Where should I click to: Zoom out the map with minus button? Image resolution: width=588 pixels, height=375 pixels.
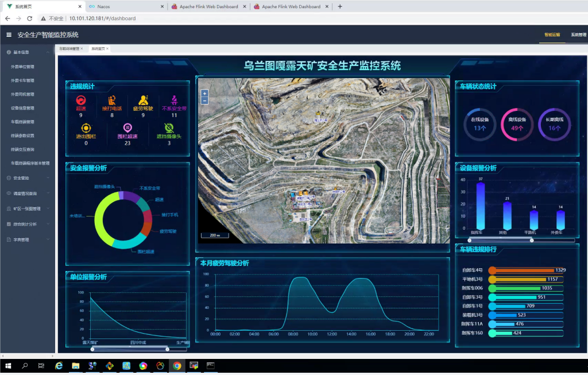(x=205, y=100)
